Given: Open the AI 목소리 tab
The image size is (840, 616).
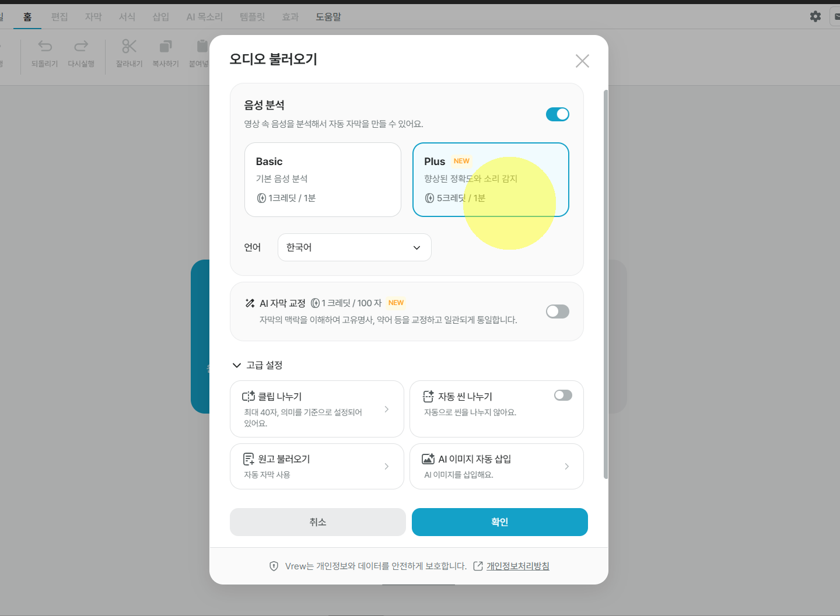Looking at the screenshot, I should coord(205,17).
